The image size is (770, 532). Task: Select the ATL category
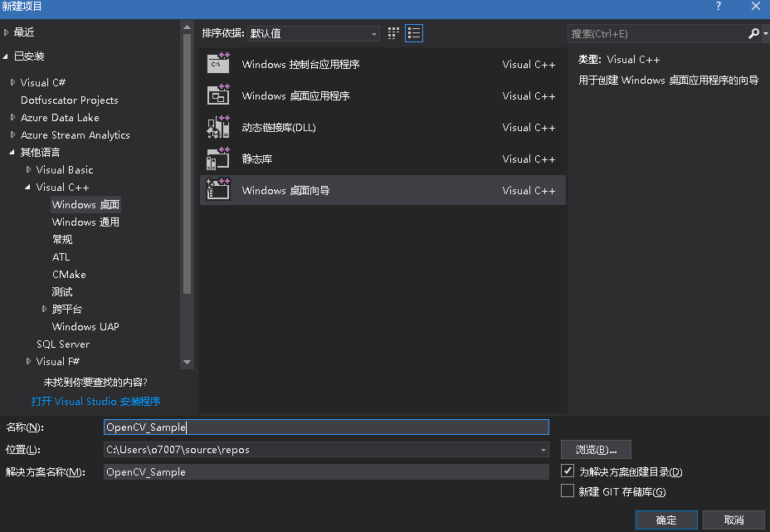pyautogui.click(x=61, y=257)
